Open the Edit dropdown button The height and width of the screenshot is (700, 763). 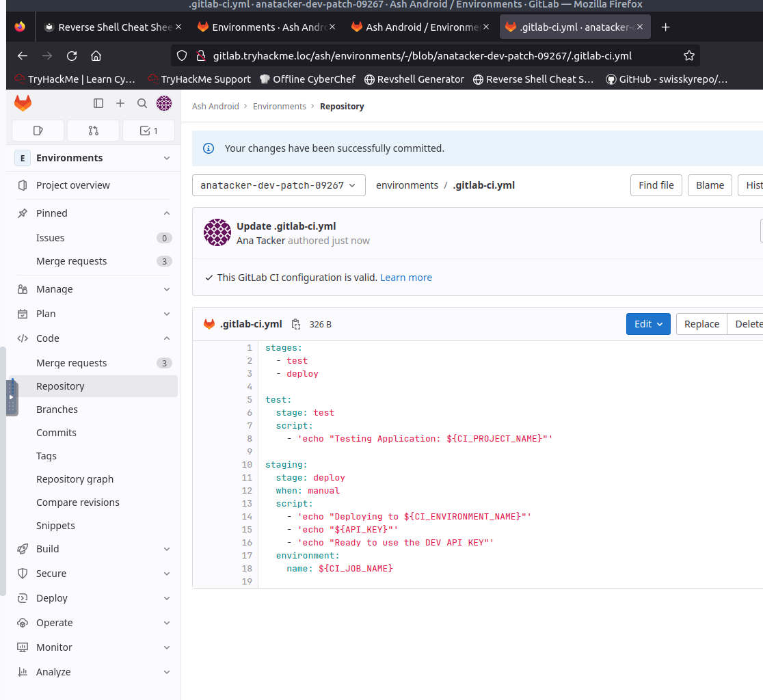[648, 324]
